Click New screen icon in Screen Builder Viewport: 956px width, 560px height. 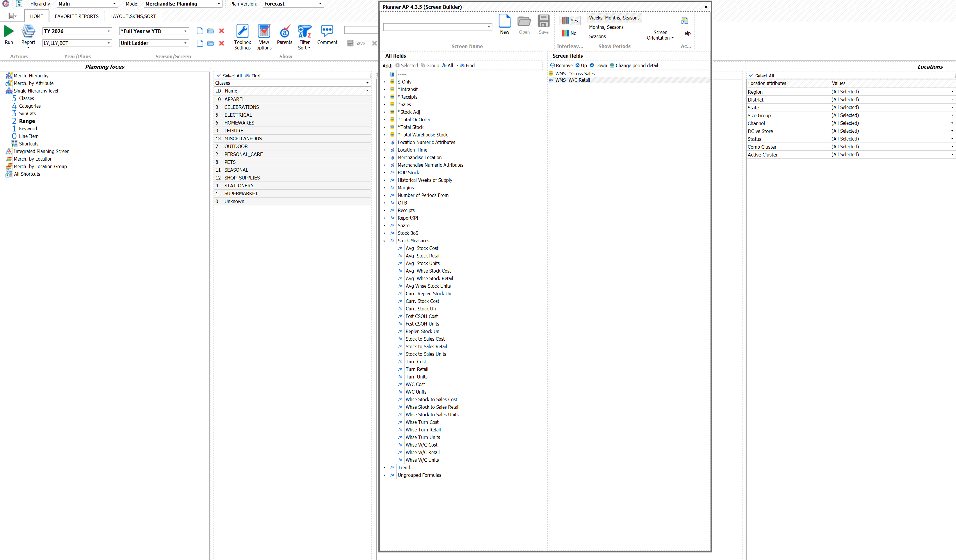[504, 21]
